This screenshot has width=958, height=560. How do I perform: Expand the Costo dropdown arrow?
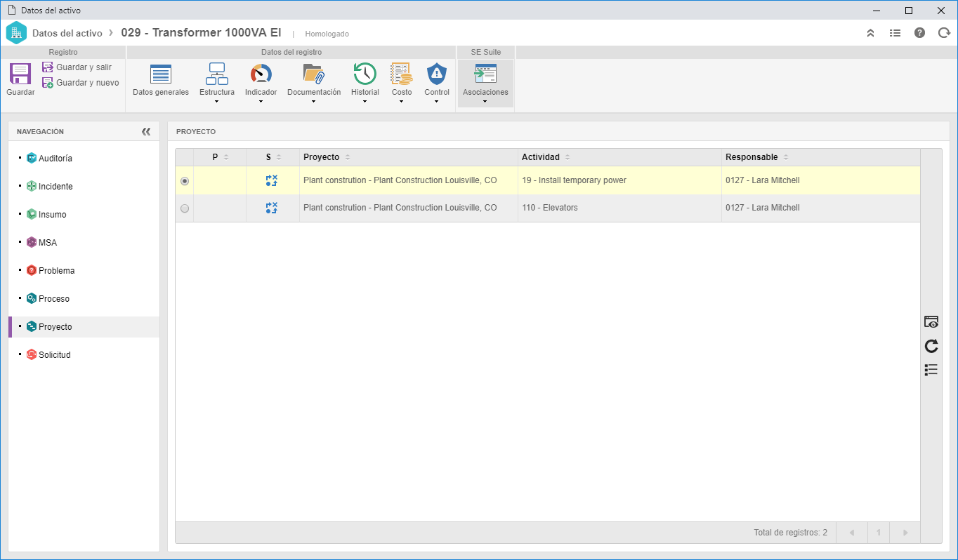click(x=401, y=102)
